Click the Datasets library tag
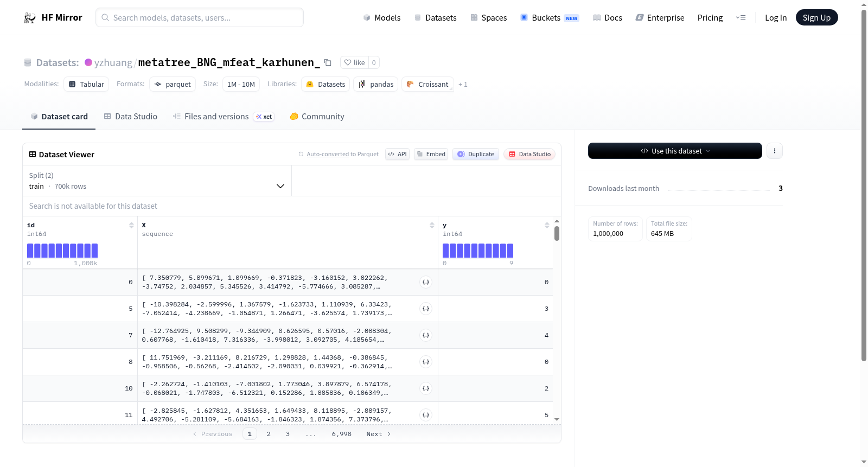Image resolution: width=868 pixels, height=467 pixels. 325,84
